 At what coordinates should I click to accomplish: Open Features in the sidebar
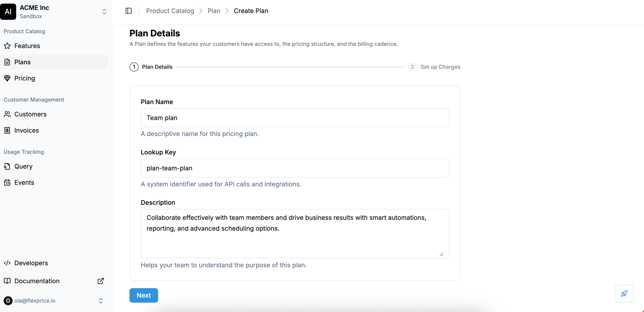click(x=54, y=46)
